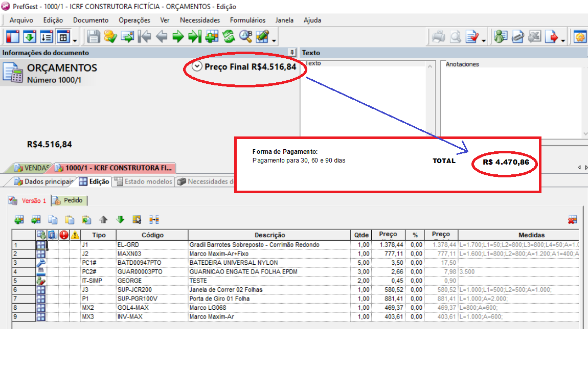Open the Operações menu
This screenshot has width=588, height=368.
point(134,20)
